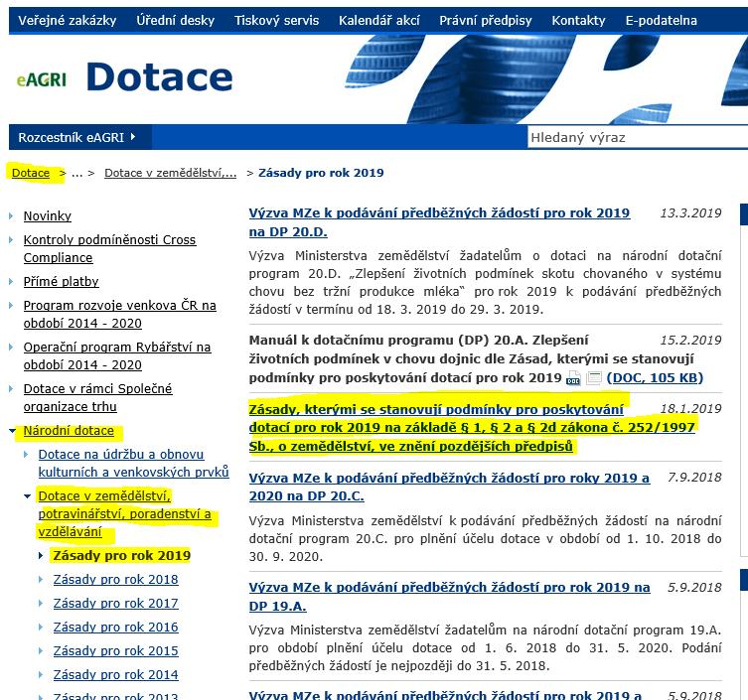Image resolution: width=748 pixels, height=700 pixels.
Task: Open Kalendář akcí menu item
Action: point(379,21)
